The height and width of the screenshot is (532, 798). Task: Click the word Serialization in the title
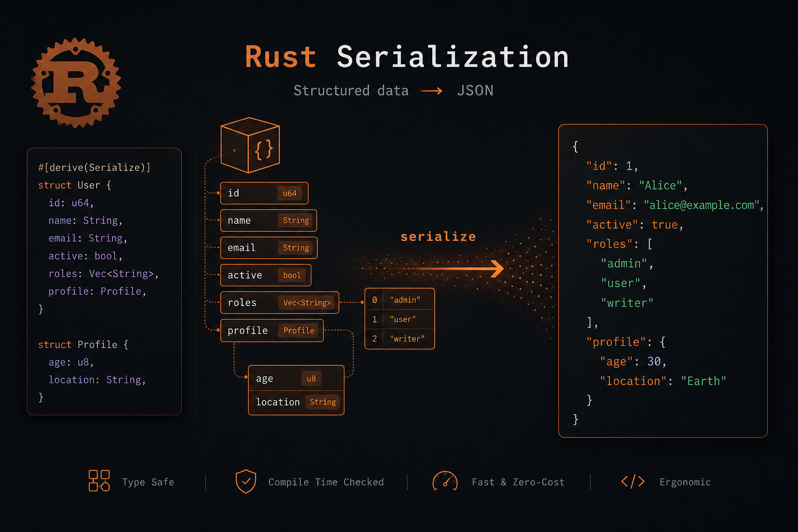[x=453, y=57]
